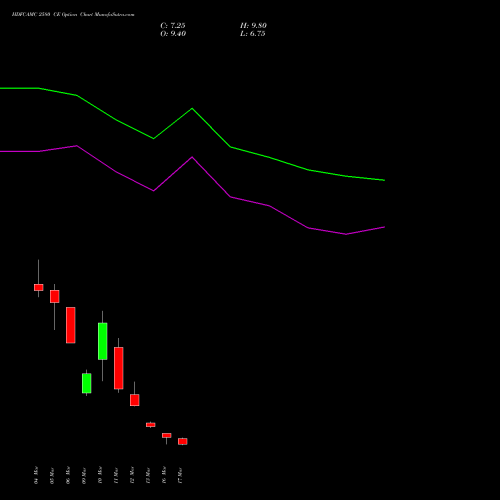Click the 11 Mar date label
500x500 pixels.
pyautogui.click(x=116, y=476)
